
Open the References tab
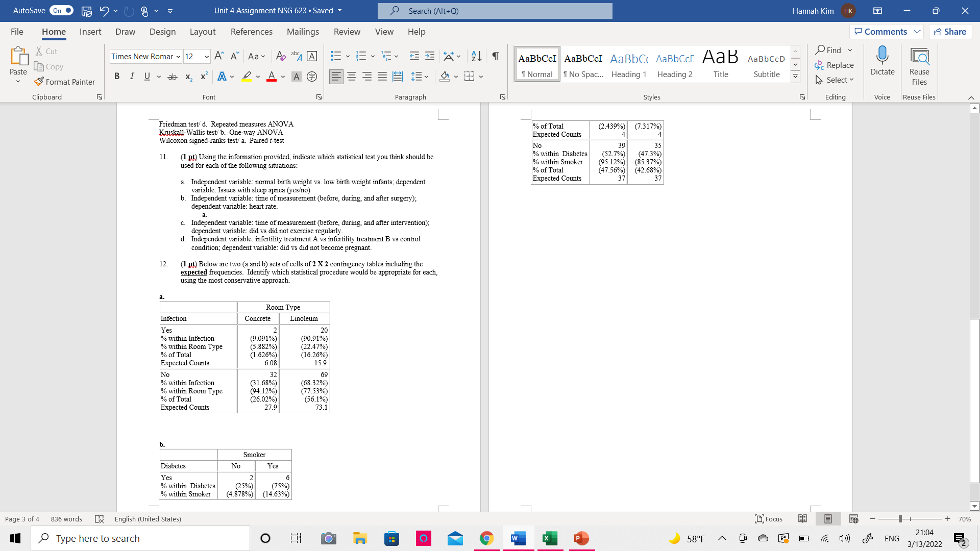251,32
